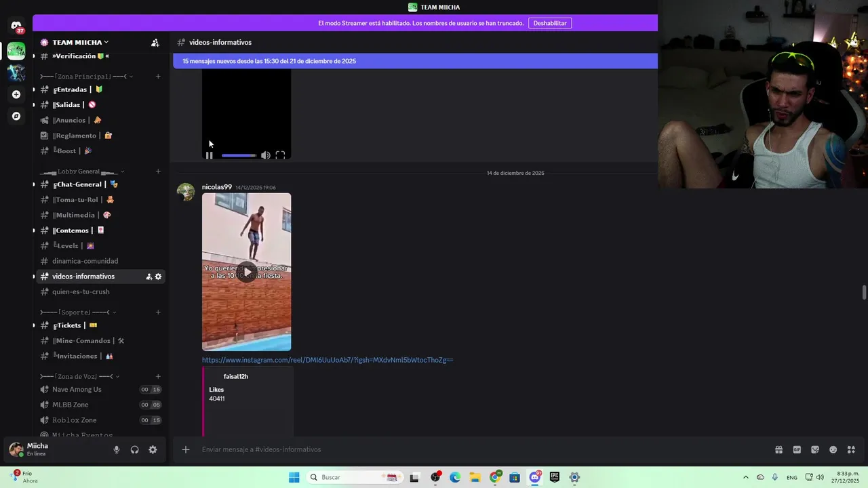
Task: Toggle microphone mute in user panel
Action: tap(117, 449)
